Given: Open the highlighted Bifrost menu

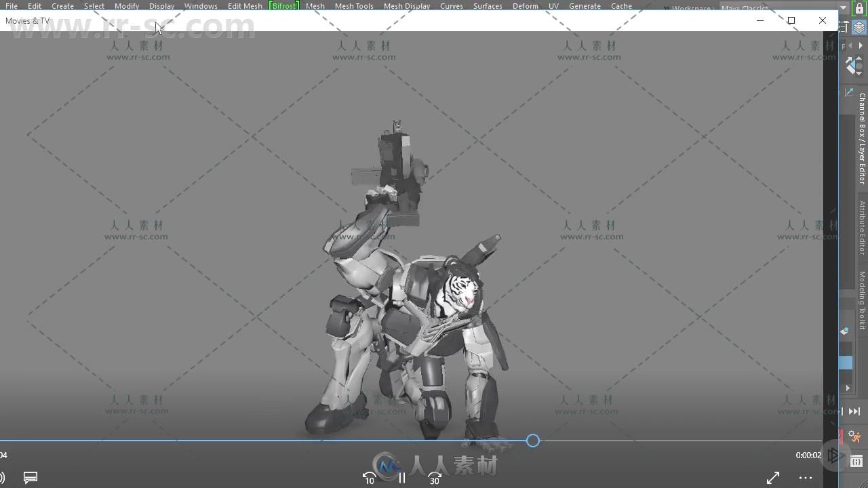Looking at the screenshot, I should 284,5.
